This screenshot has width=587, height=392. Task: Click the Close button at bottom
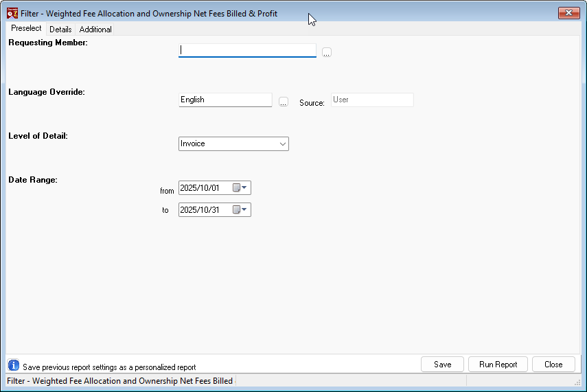553,365
